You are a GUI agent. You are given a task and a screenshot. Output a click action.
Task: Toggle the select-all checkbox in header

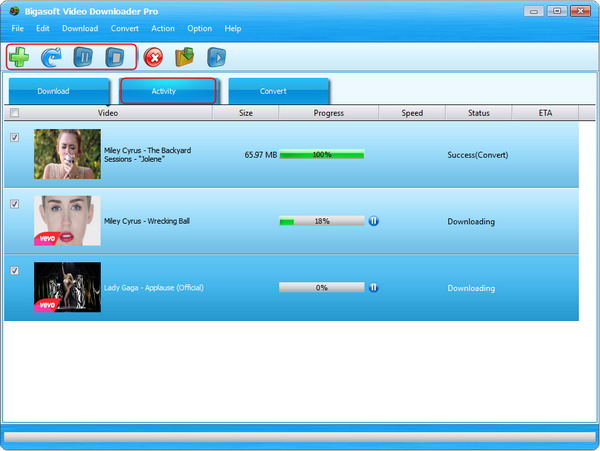(15, 112)
